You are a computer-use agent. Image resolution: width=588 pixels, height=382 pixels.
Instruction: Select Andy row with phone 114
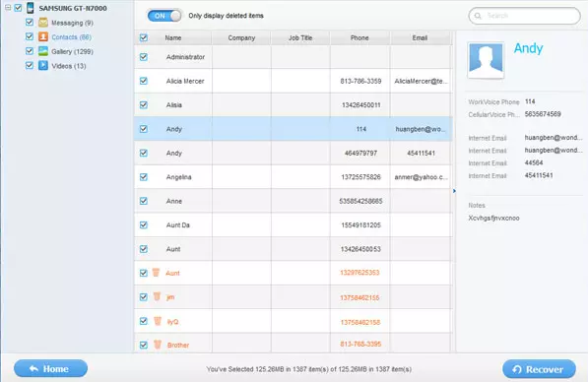[x=293, y=129]
